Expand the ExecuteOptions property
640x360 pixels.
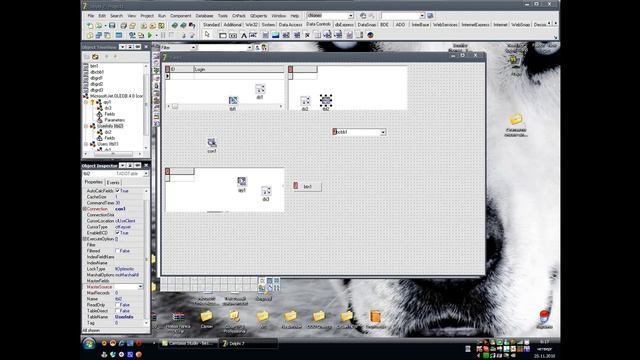(85, 239)
